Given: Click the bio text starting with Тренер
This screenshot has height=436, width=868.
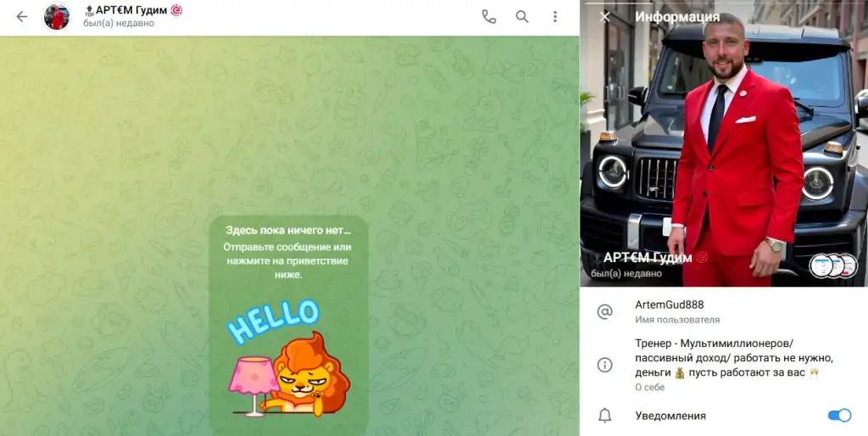Looking at the screenshot, I should pyautogui.click(x=734, y=359).
